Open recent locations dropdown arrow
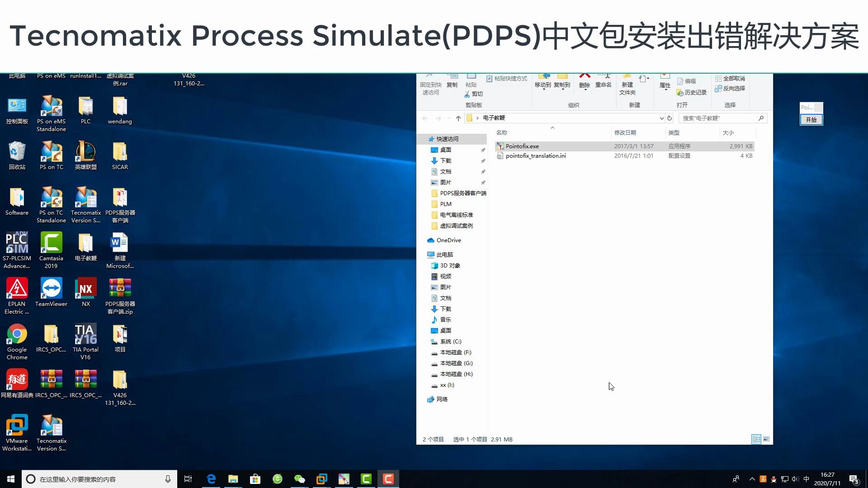868x488 pixels. pos(448,118)
